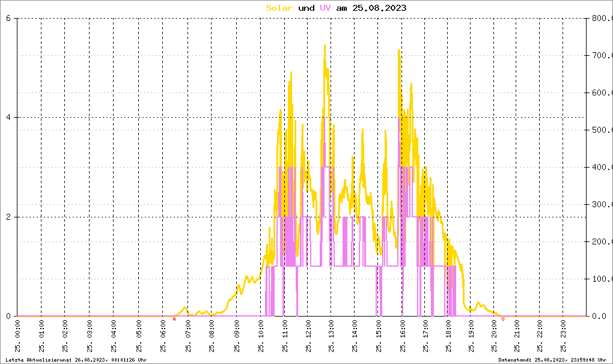This screenshot has width=613, height=364.
Task: Select time label "25. 12:00"
Action: click(x=308, y=336)
